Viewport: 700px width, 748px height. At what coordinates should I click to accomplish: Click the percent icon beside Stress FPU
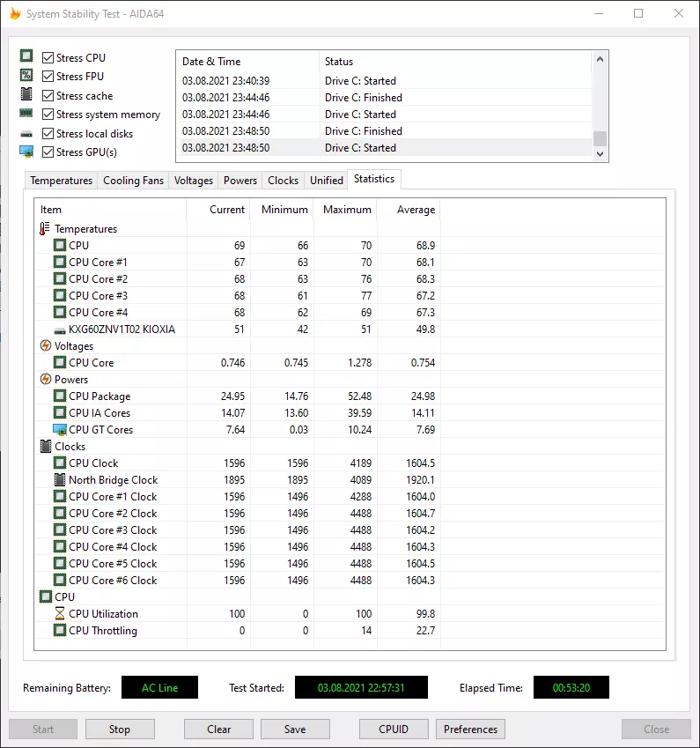(26, 76)
